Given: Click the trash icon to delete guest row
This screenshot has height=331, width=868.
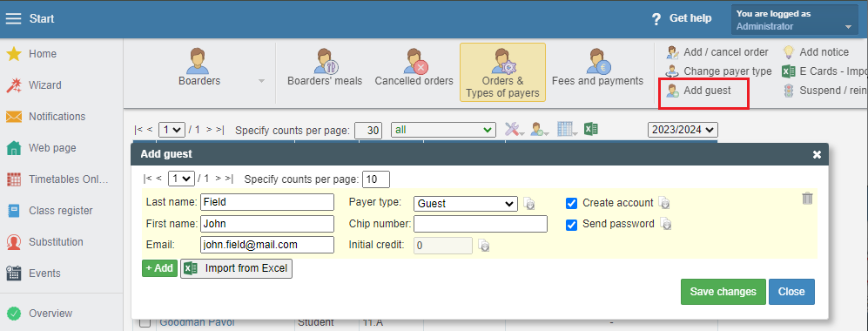Looking at the screenshot, I should click(807, 198).
